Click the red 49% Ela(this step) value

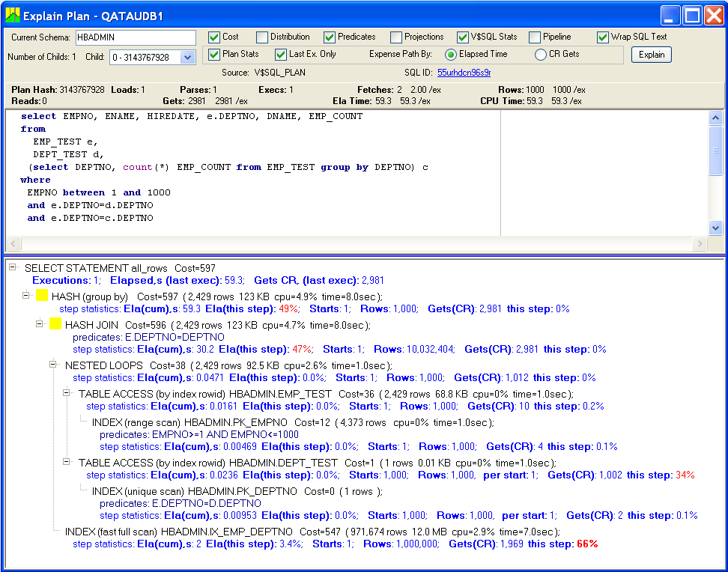coord(289,308)
